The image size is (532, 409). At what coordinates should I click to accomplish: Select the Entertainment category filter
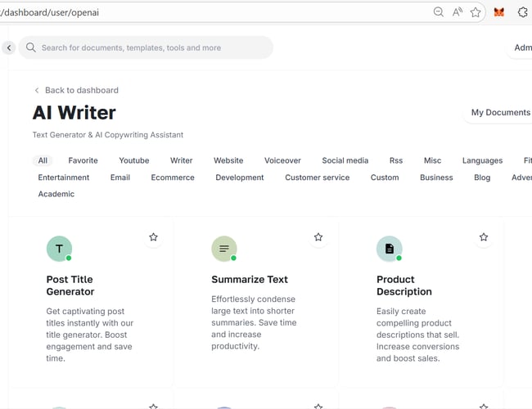(64, 178)
